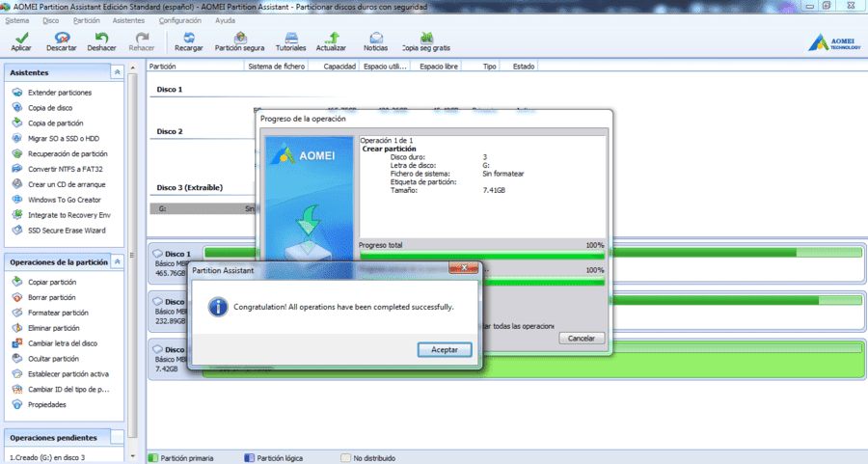Click the Copiar partición operation icon

pos(17,282)
